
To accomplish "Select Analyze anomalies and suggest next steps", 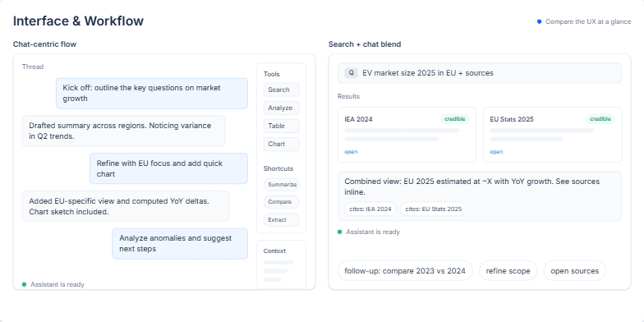I will [x=180, y=243].
